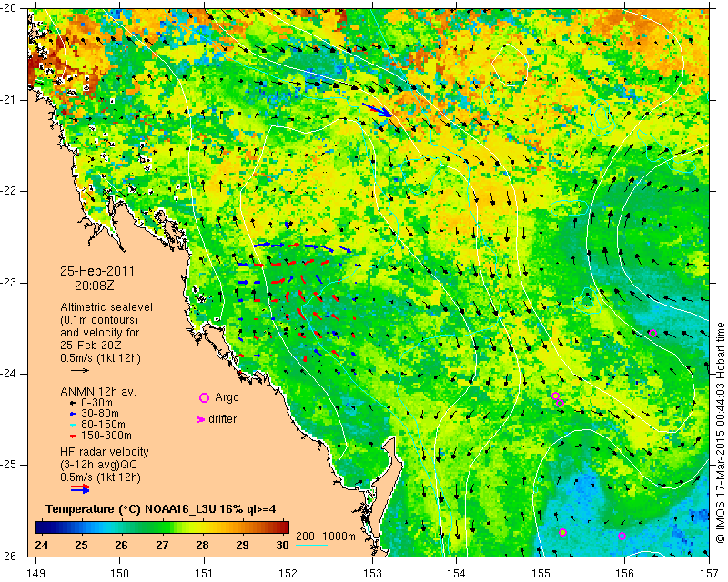Image resolution: width=728 pixels, height=582 pixels.
Task: Click the red and blue HF radar legend arrow
Action: tap(80, 488)
